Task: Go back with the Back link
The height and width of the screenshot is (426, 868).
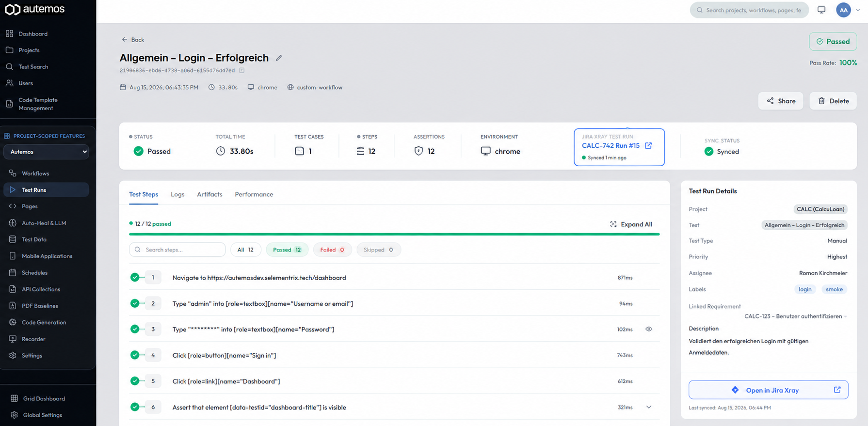Action: [132, 40]
